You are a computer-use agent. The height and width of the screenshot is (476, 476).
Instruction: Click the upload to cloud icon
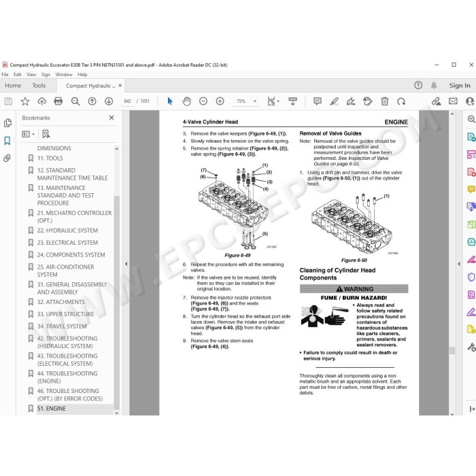pos(41,101)
